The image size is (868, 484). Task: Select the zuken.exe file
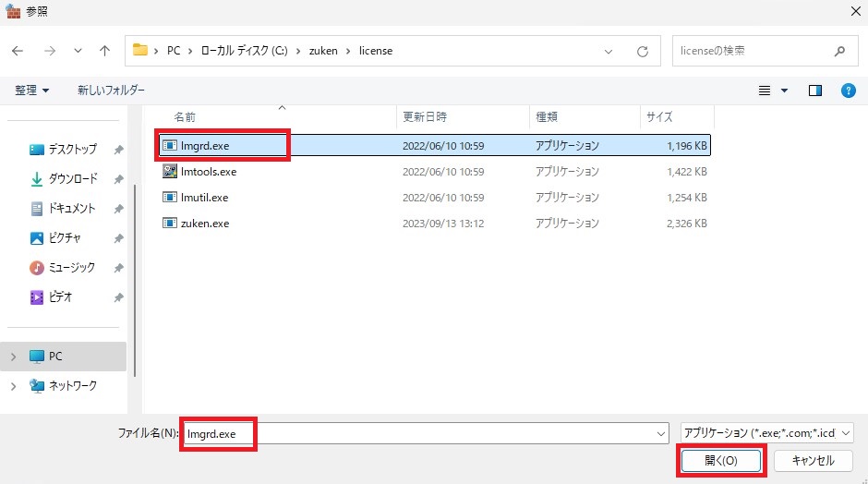pos(434,224)
